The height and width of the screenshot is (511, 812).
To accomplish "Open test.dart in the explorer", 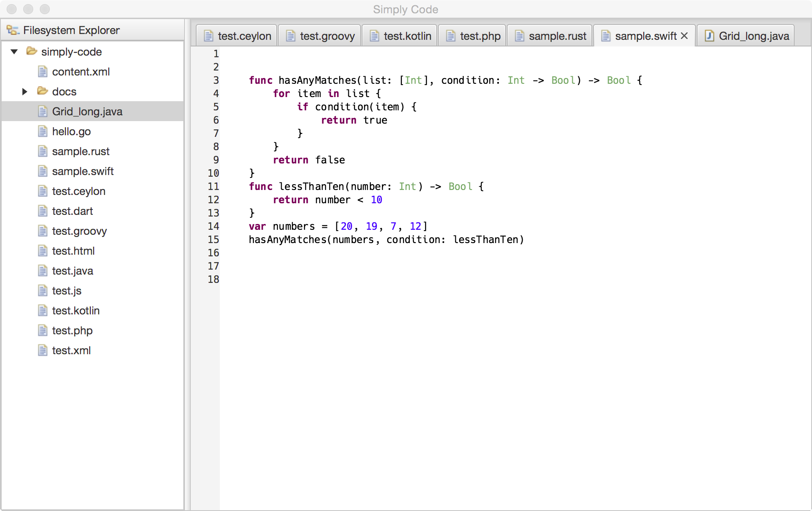I will pos(72,211).
